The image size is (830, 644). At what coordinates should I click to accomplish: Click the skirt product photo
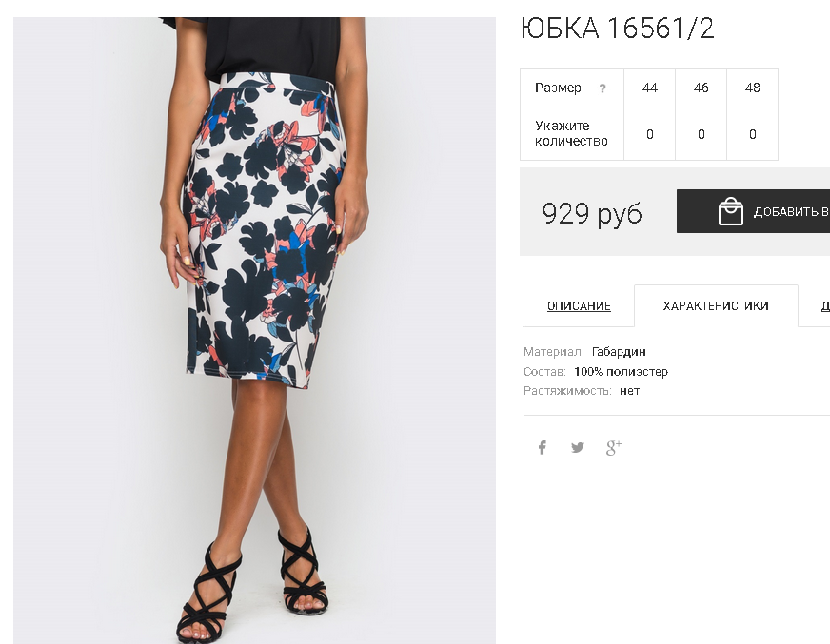pos(254,330)
